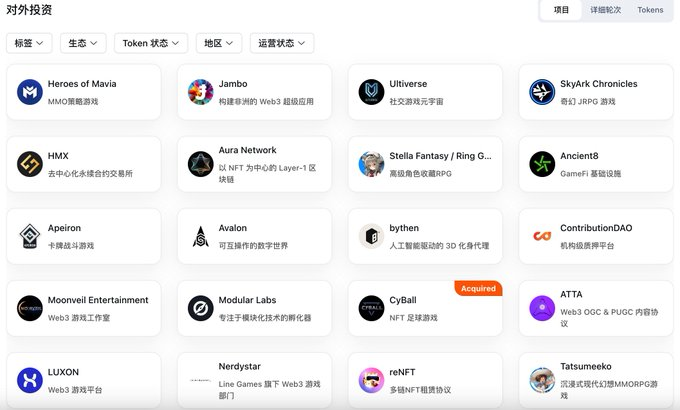Click the reNFT project name
Image resolution: width=680 pixels, height=410 pixels.
point(402,372)
